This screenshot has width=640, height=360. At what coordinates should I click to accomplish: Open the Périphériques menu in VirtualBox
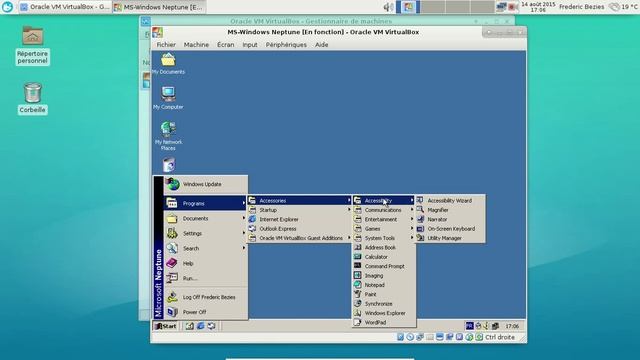[x=286, y=45]
